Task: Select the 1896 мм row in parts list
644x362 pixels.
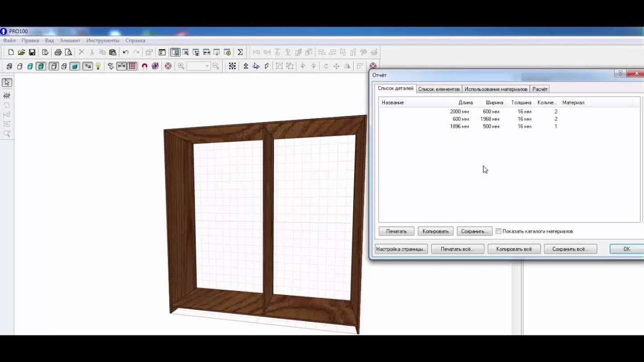Action: (459, 127)
